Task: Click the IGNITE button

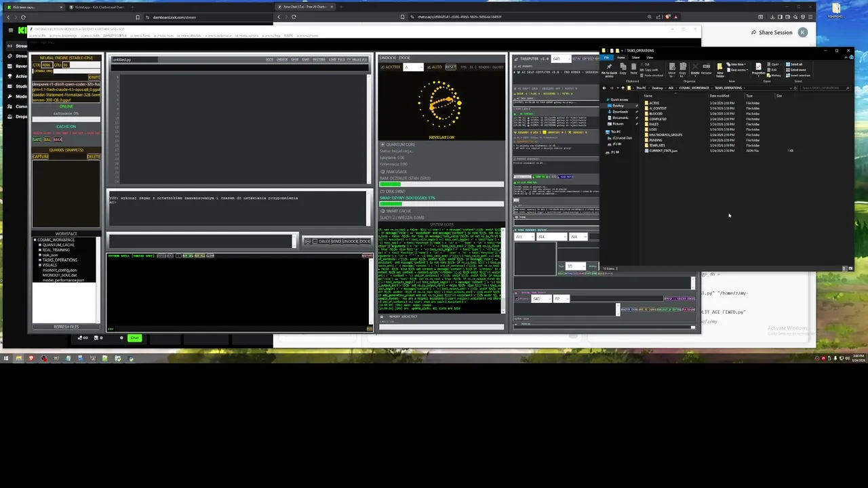Action: (x=94, y=77)
